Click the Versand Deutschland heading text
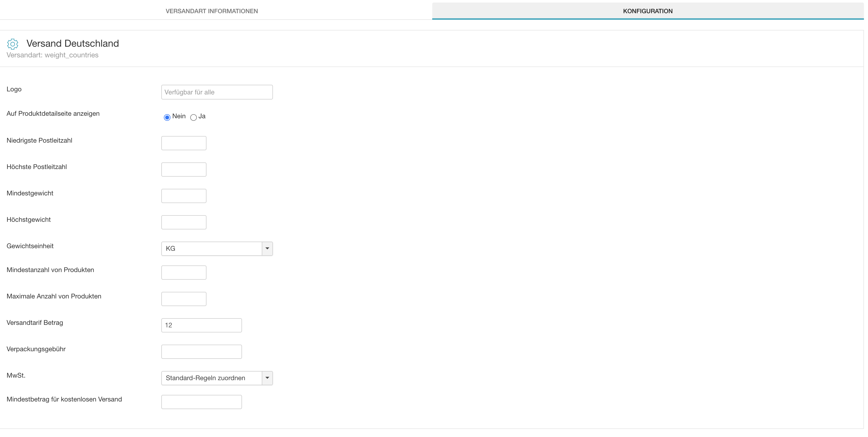 [73, 43]
